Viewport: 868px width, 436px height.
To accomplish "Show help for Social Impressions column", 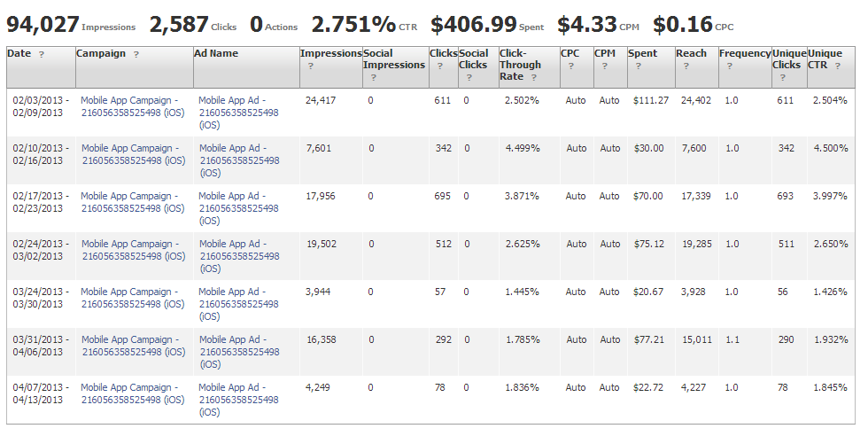I will click(x=374, y=78).
